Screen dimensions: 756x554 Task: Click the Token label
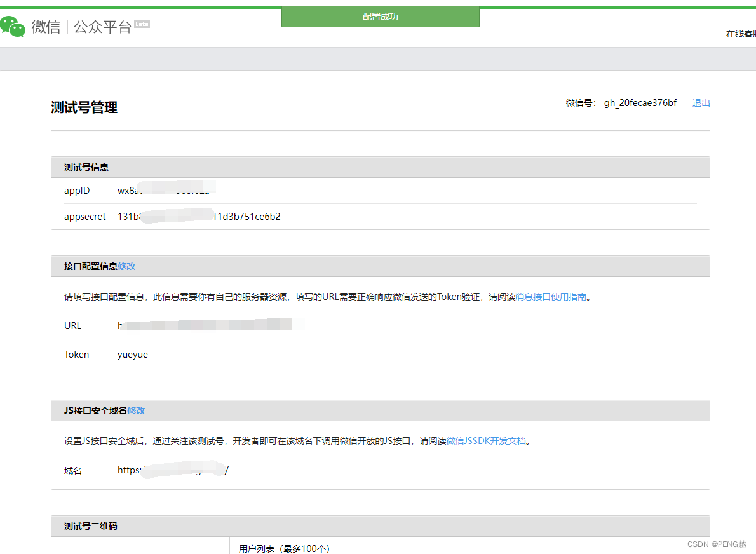coord(77,355)
